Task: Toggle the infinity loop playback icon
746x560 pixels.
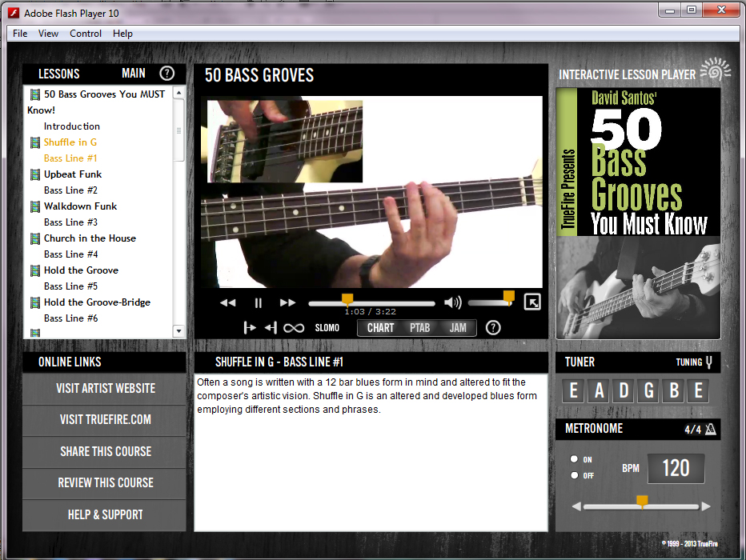Action: pyautogui.click(x=294, y=328)
